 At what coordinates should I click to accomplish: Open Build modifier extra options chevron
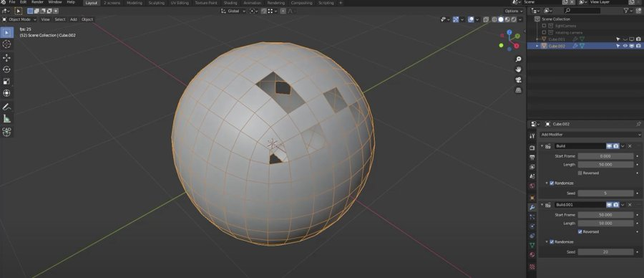[x=623, y=146]
